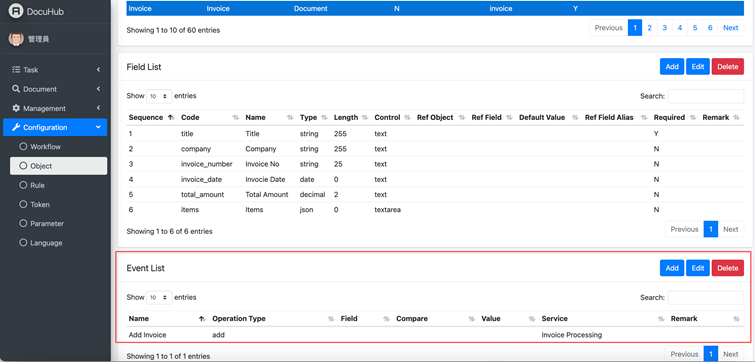Collapse the Configuration menu chevron

98,128
